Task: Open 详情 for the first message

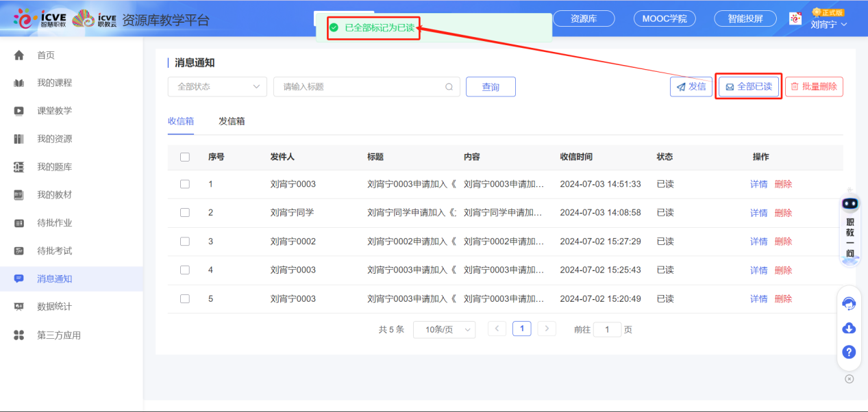Action: point(758,184)
